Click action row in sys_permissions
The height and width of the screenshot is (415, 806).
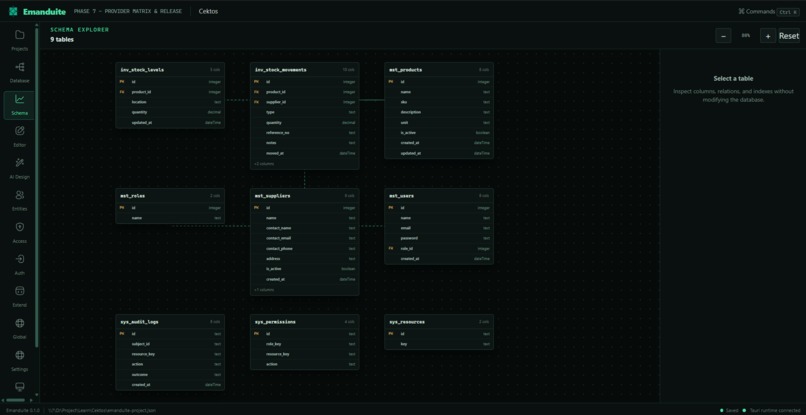[x=305, y=364]
